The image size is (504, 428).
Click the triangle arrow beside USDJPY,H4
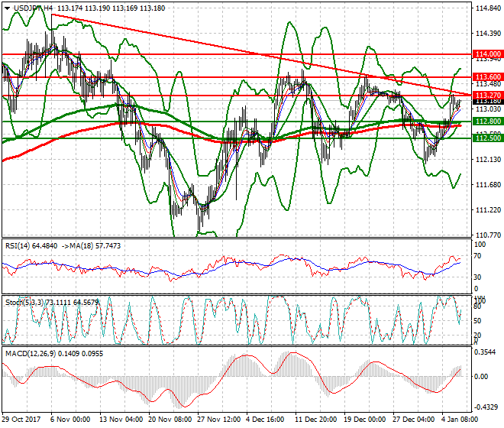coord(7,8)
